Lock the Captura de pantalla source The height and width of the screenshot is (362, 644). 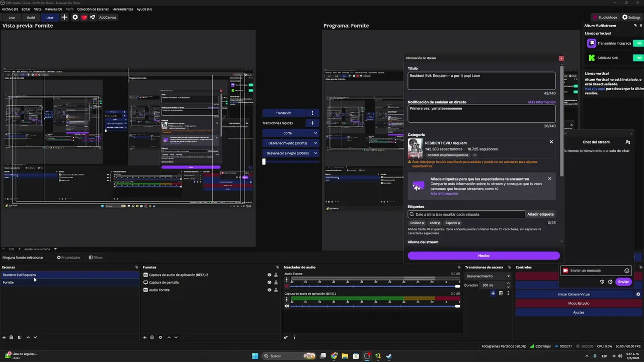click(x=276, y=283)
